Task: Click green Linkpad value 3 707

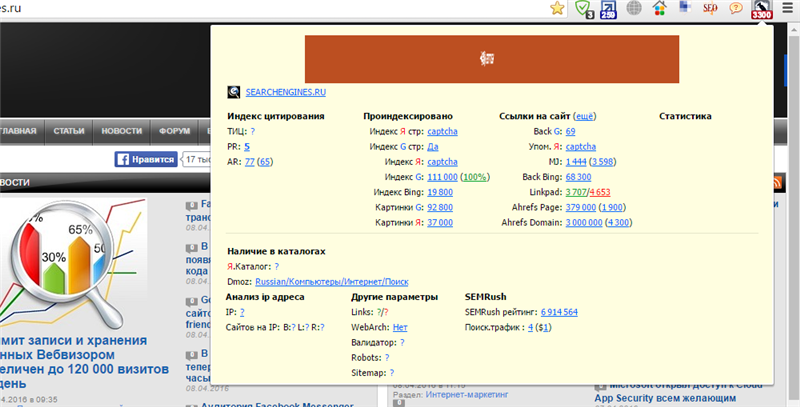Action: [576, 192]
